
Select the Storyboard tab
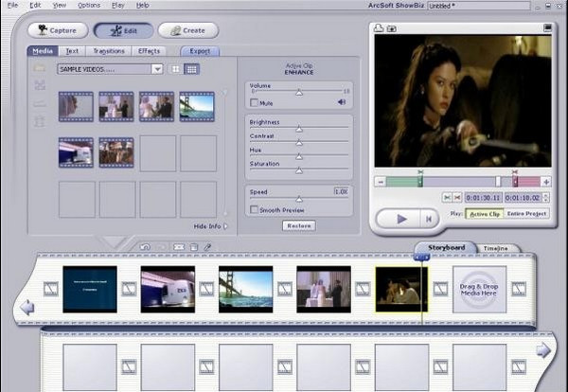click(446, 247)
